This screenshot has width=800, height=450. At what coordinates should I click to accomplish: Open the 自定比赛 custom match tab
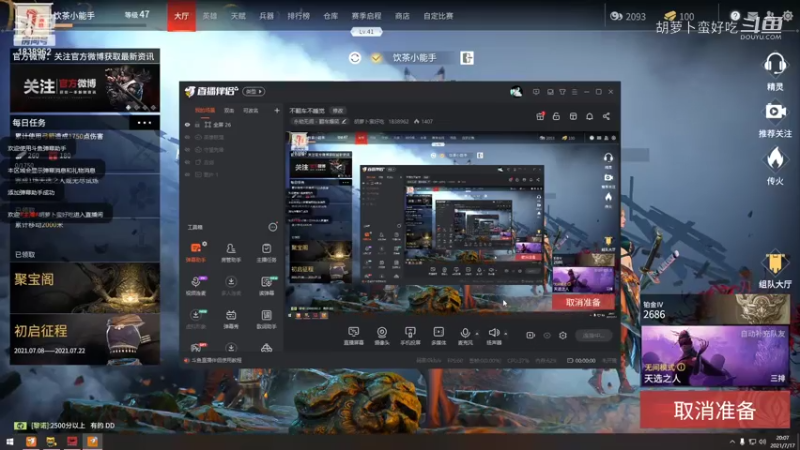click(438, 16)
